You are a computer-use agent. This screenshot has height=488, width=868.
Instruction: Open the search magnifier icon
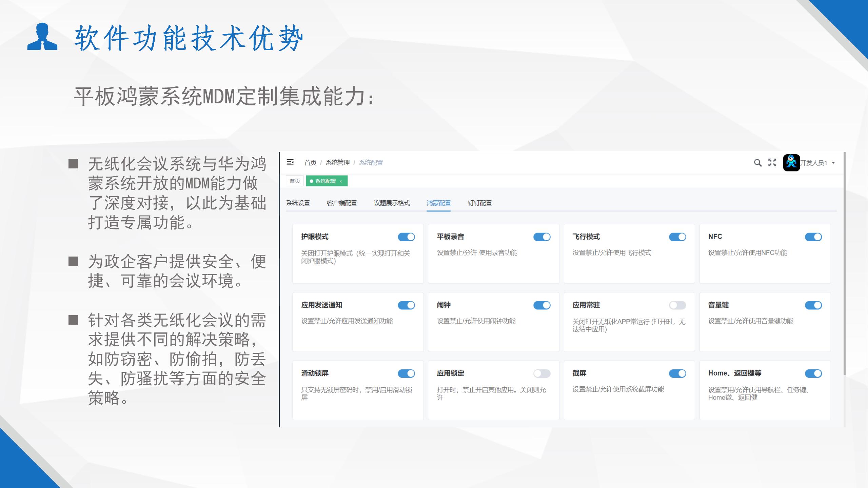[757, 163]
